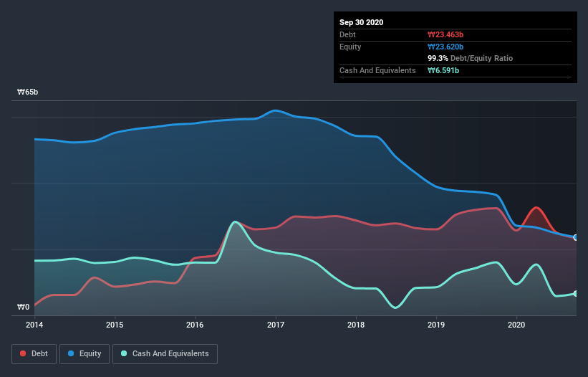Click the ₩0 y-axis label
Viewport: 588px width, 377px height.
pos(24,307)
